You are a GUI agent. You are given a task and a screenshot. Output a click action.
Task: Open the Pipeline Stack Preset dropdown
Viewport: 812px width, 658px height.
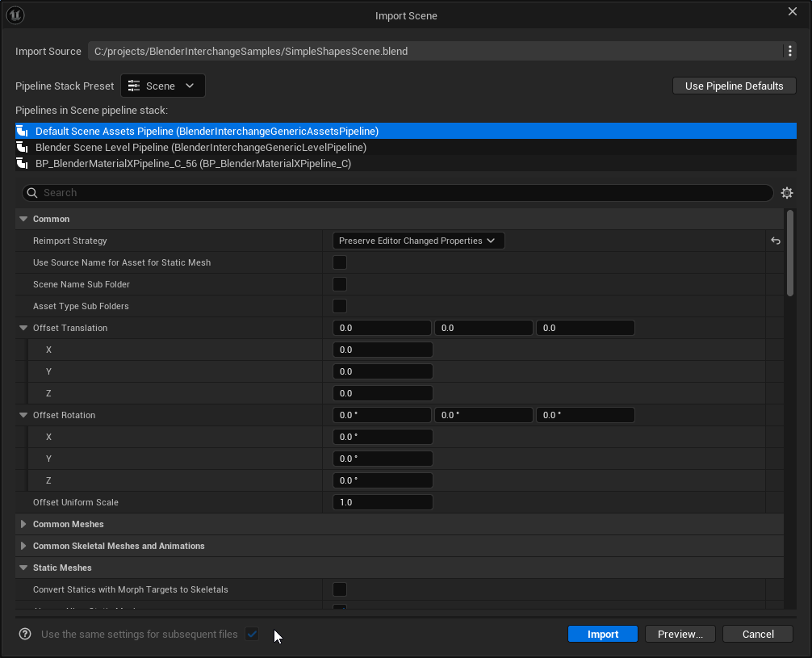(x=162, y=86)
